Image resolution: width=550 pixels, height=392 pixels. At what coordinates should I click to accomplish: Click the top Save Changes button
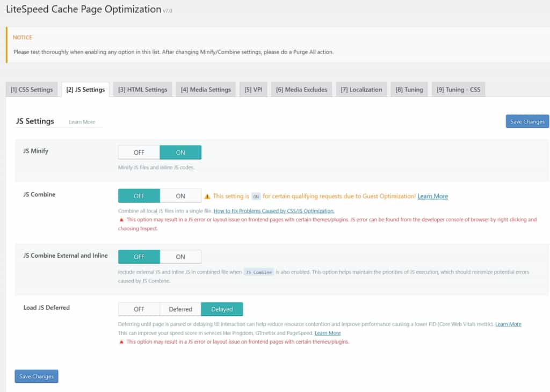[527, 121]
